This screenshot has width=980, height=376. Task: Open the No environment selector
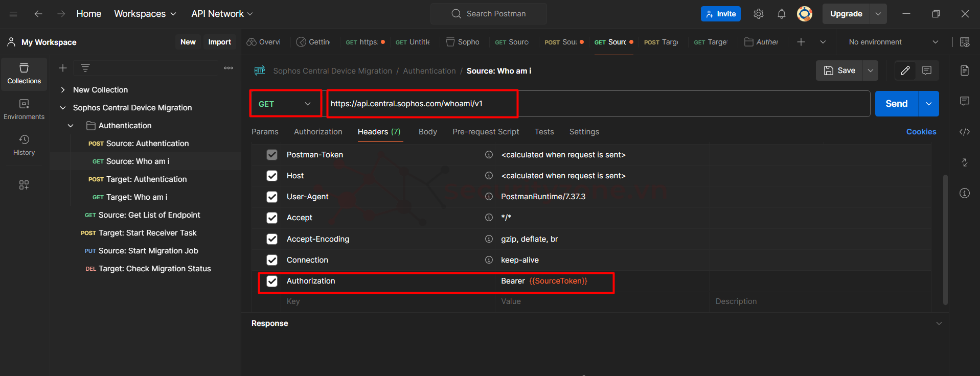click(893, 42)
